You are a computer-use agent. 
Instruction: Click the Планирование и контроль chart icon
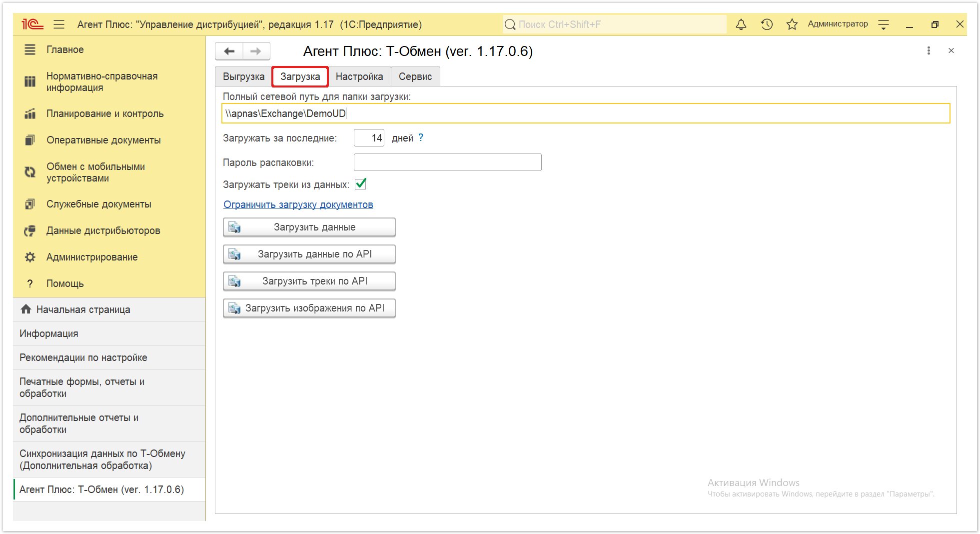point(30,113)
